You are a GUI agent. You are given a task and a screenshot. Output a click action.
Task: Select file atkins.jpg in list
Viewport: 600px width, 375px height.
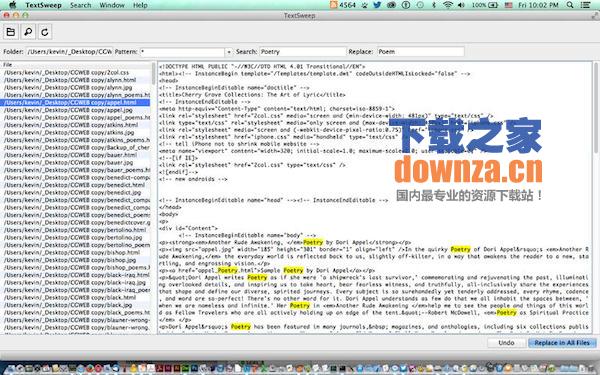(x=75, y=132)
